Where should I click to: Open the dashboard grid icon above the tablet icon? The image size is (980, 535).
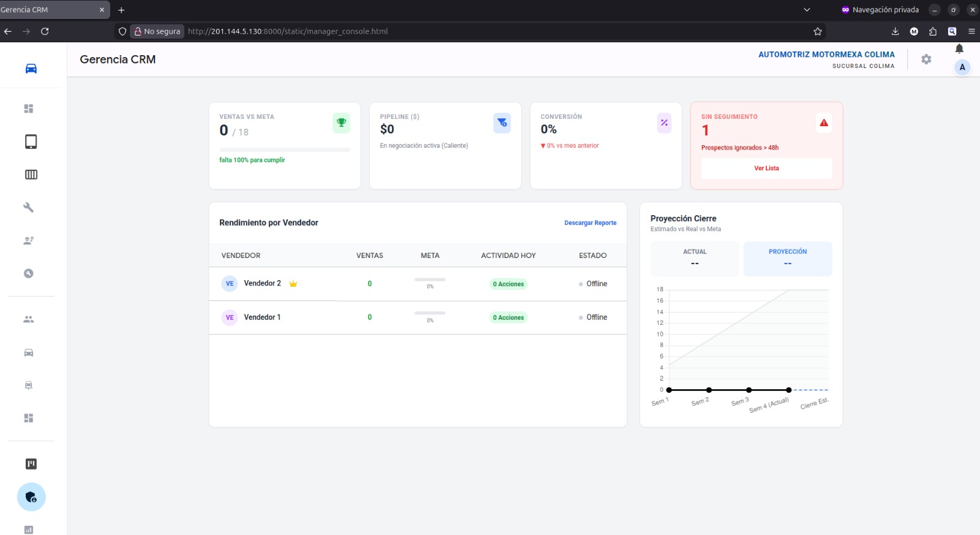(x=29, y=108)
